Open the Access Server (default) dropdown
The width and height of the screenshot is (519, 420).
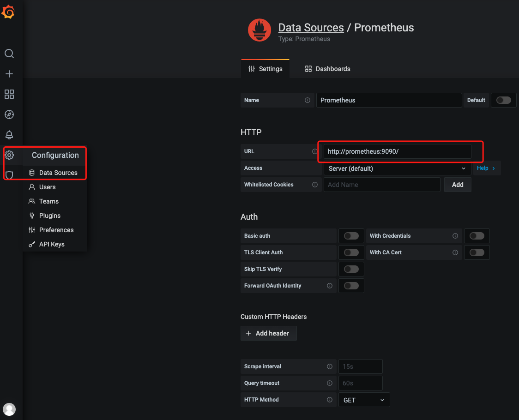pyautogui.click(x=397, y=168)
